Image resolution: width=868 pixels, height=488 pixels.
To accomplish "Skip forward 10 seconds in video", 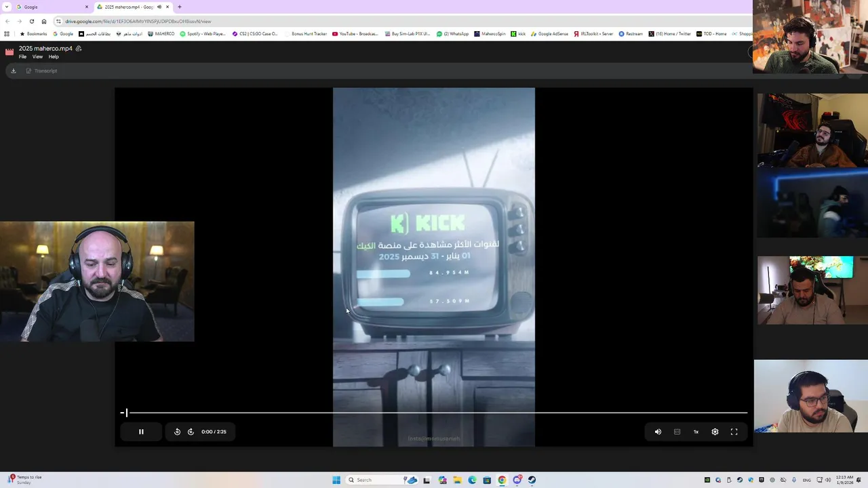I will (x=191, y=432).
